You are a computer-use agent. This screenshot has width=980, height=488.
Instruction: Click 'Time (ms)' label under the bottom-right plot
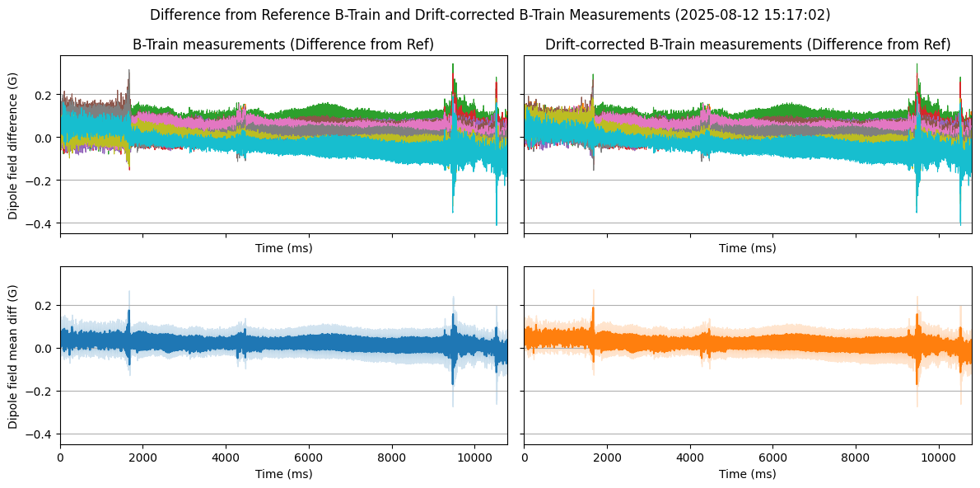point(747,474)
